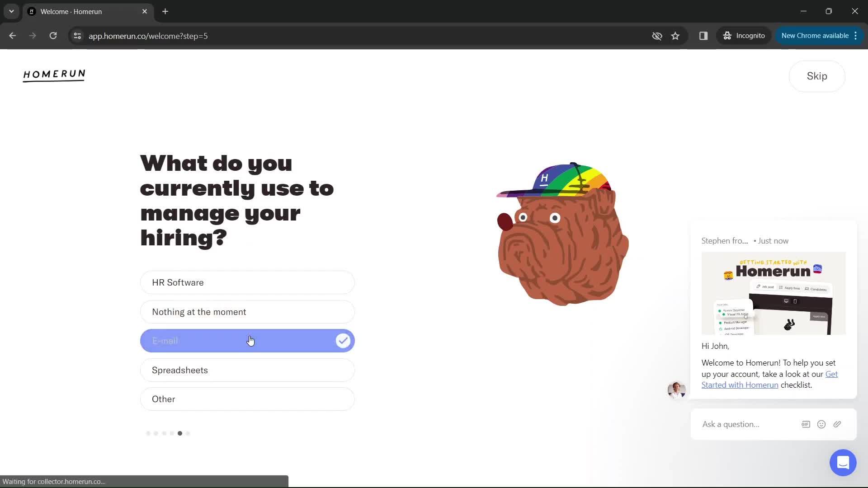
Task: Reload the current page
Action: [53, 36]
